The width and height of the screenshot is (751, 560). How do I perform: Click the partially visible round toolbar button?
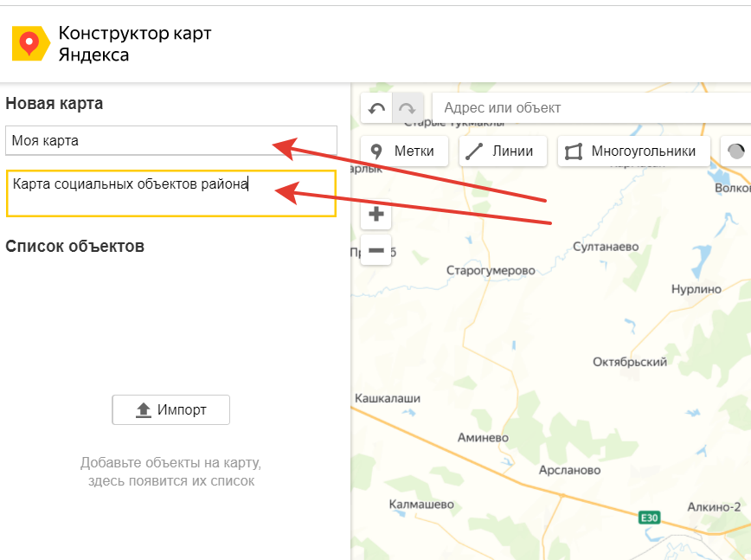tap(736, 151)
